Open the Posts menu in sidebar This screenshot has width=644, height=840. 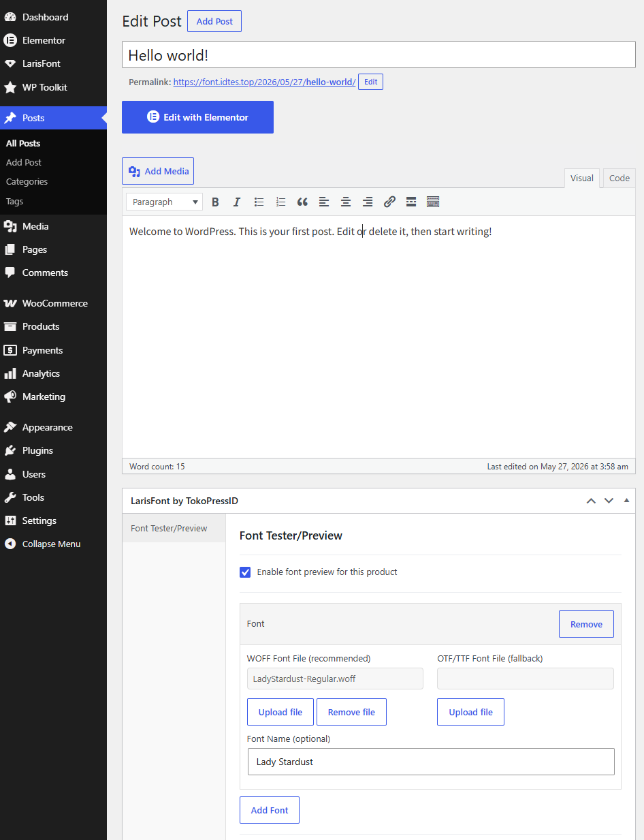[53, 118]
